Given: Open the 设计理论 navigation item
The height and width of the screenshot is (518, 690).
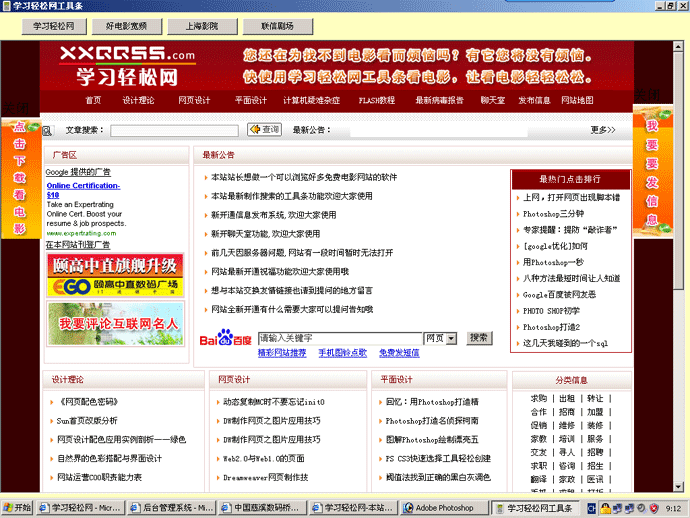Looking at the screenshot, I should [138, 100].
